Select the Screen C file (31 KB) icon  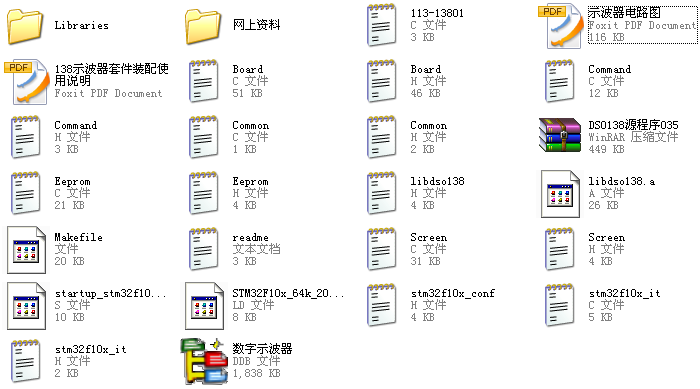point(381,249)
